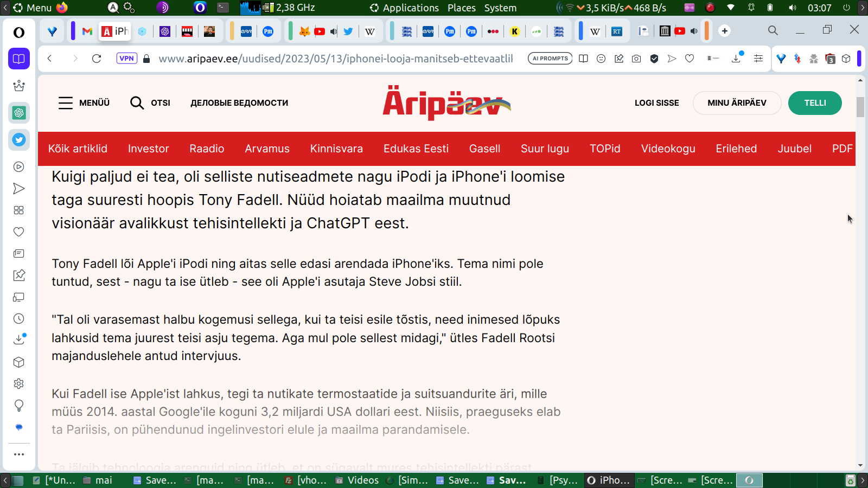Select Kinnisvara in the navigation bar
Screen dimensions: 868x488
pos(336,149)
